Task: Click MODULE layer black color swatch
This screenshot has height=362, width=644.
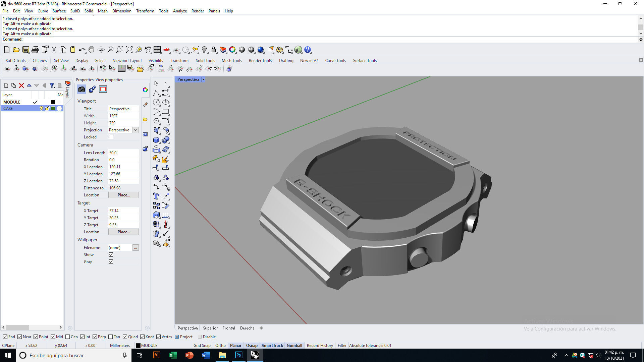Action: [x=53, y=102]
